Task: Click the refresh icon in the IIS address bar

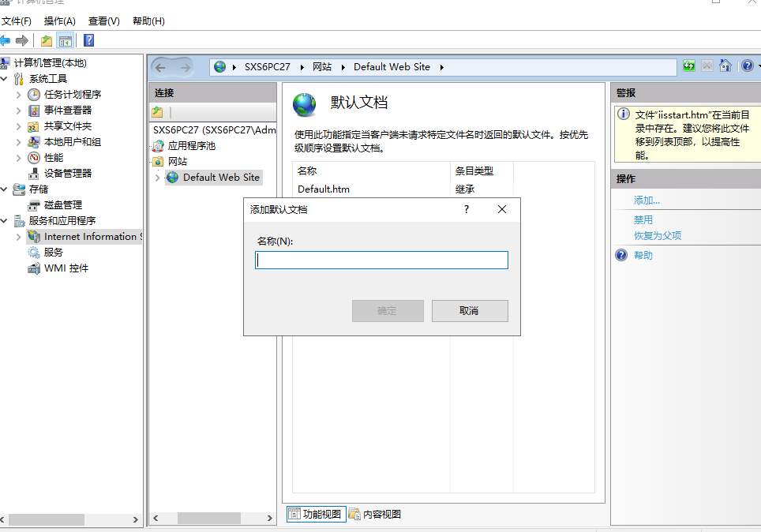Action: pos(689,66)
